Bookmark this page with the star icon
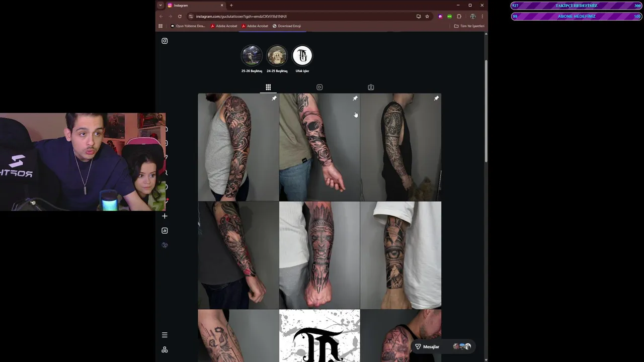 (x=427, y=17)
